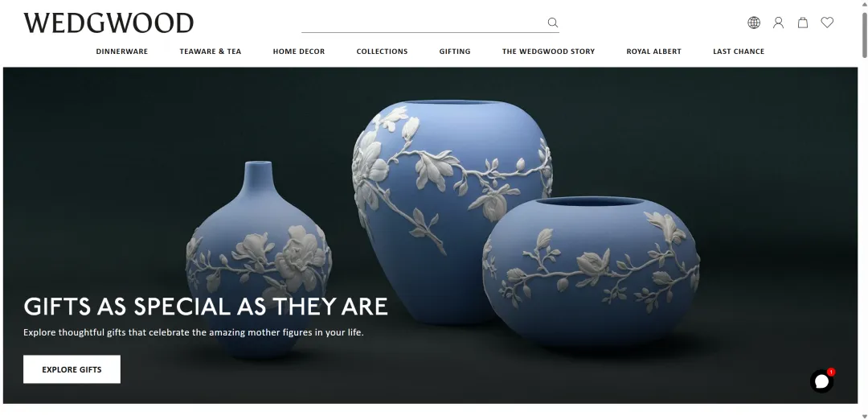
Task: Expand the Gifting menu
Action: point(455,51)
